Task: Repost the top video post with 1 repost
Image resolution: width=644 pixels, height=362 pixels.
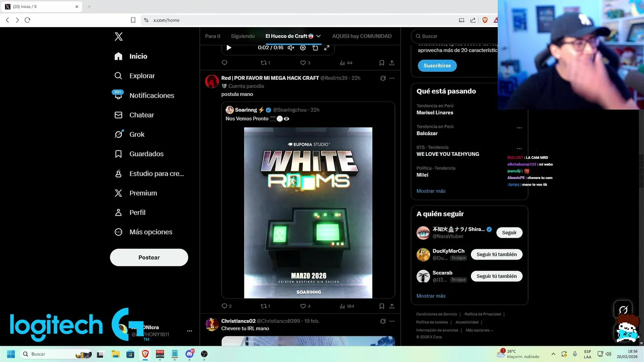Action: coord(265,63)
